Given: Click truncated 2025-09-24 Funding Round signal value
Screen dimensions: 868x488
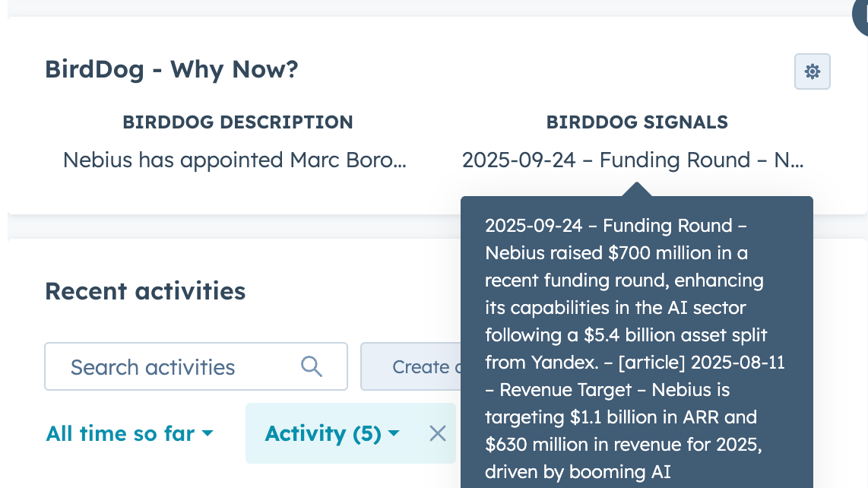Looking at the screenshot, I should click(x=632, y=160).
